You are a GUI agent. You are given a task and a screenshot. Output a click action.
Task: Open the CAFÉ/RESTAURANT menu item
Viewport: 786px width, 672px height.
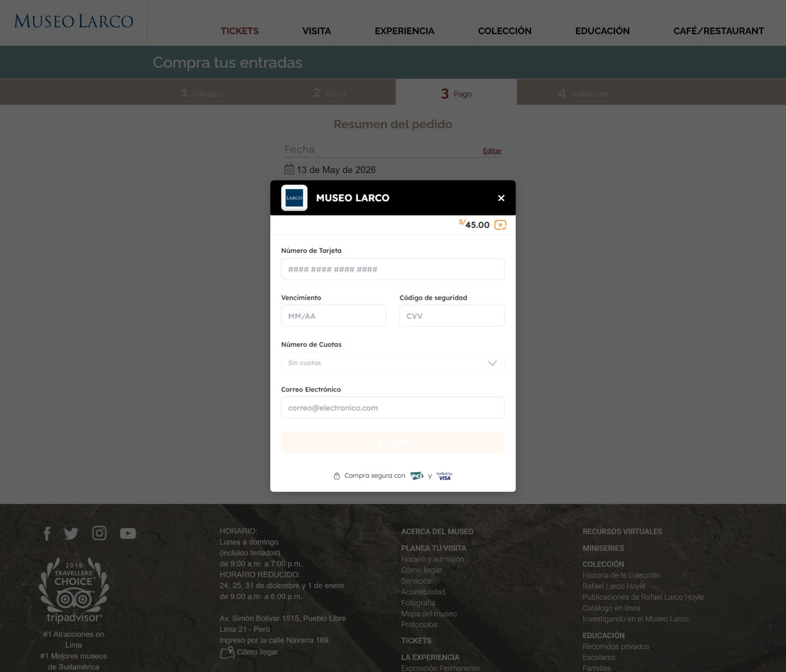point(719,31)
